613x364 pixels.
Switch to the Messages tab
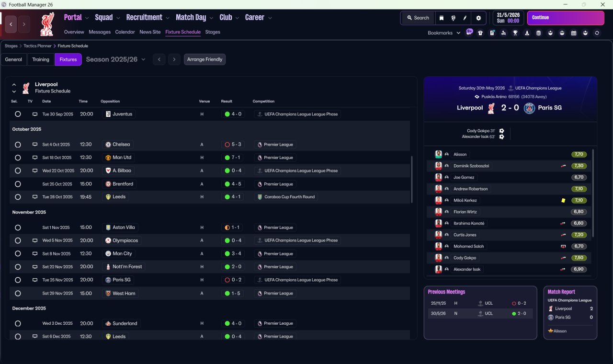100,32
